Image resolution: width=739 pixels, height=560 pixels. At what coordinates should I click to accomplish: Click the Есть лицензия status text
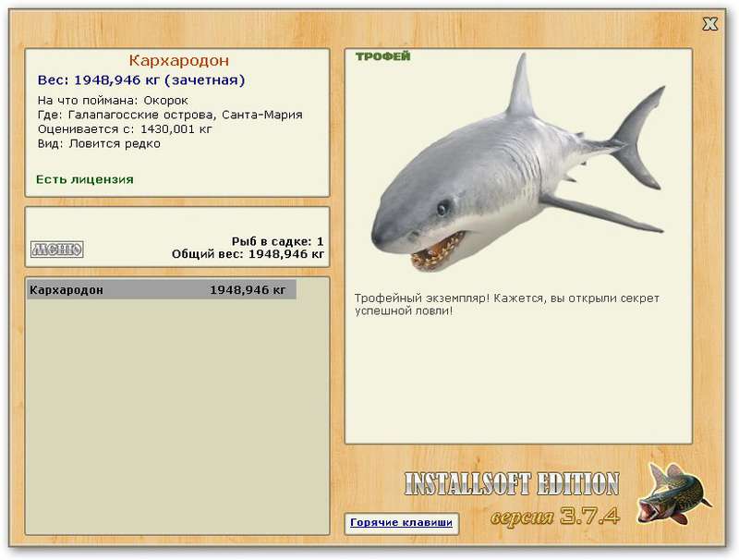pos(85,179)
